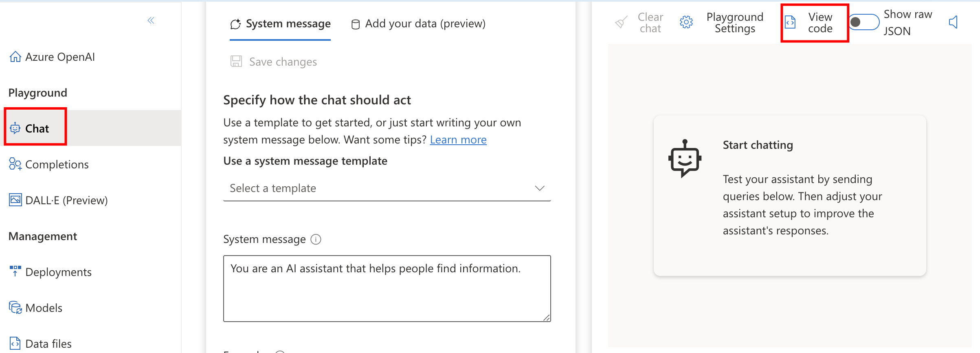This screenshot has height=353, width=980.
Task: Click the Deployments icon
Action: [x=15, y=271]
